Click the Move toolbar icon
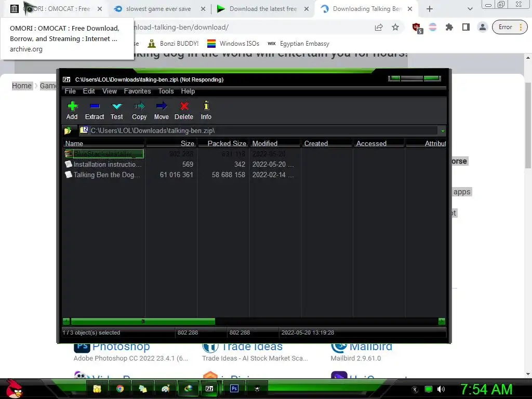 tap(161, 110)
